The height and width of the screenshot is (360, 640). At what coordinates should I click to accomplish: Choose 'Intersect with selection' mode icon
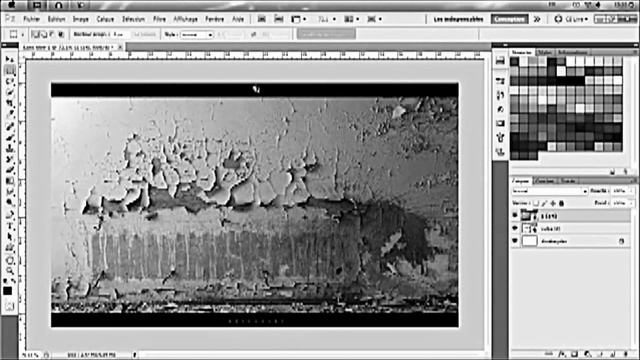[61, 35]
